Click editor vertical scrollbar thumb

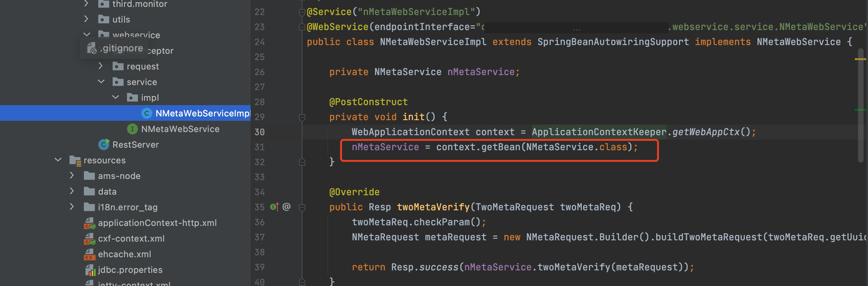(861, 105)
